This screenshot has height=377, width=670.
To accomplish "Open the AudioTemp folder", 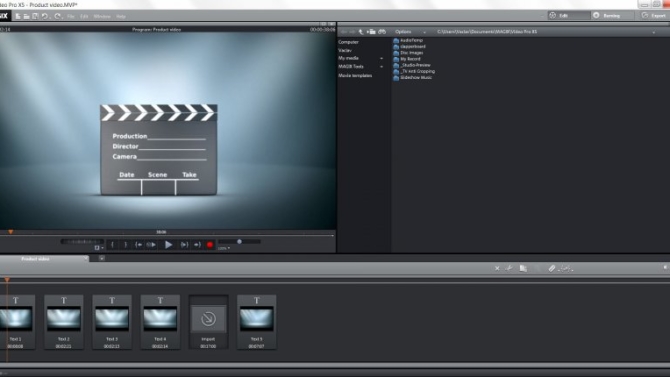I will point(408,40).
